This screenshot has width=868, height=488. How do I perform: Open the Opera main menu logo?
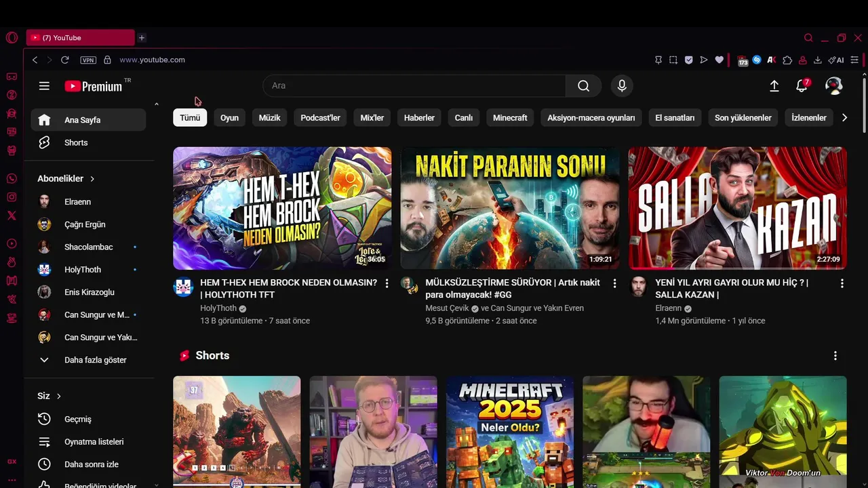[12, 38]
